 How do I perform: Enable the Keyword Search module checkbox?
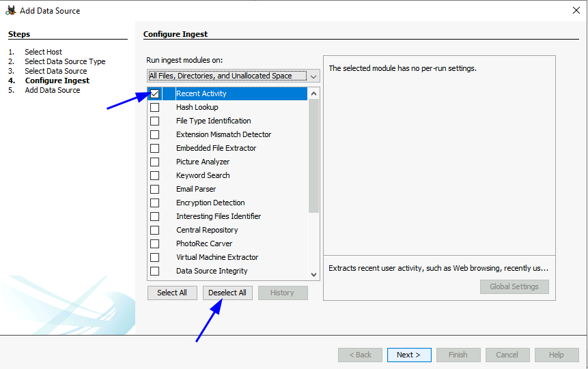[155, 175]
